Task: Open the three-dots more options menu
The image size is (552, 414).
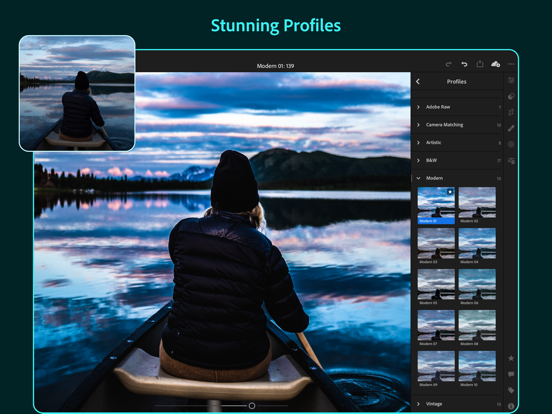Action: click(x=511, y=64)
